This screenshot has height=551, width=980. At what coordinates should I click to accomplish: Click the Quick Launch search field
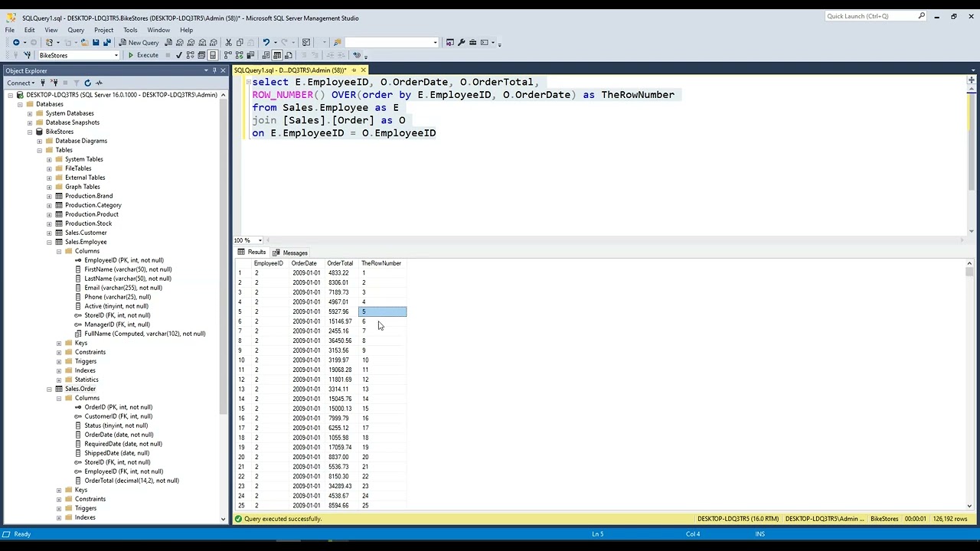coord(876,16)
